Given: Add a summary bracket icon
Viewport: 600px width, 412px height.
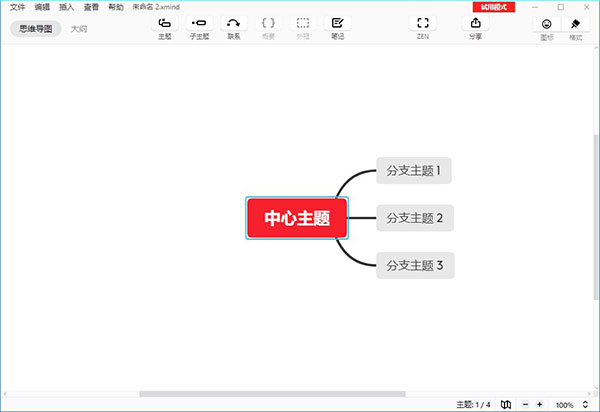Looking at the screenshot, I should point(268,23).
